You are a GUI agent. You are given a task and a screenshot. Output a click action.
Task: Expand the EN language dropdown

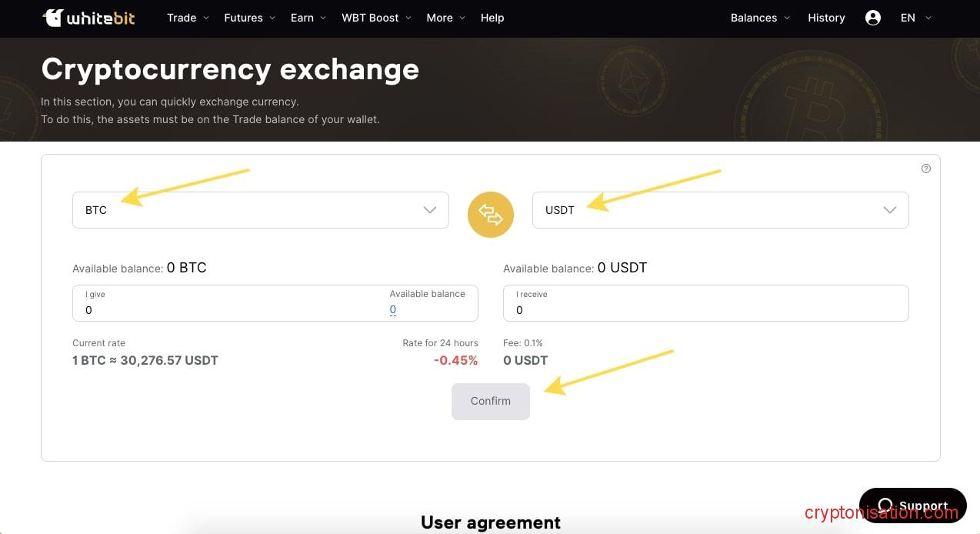915,18
